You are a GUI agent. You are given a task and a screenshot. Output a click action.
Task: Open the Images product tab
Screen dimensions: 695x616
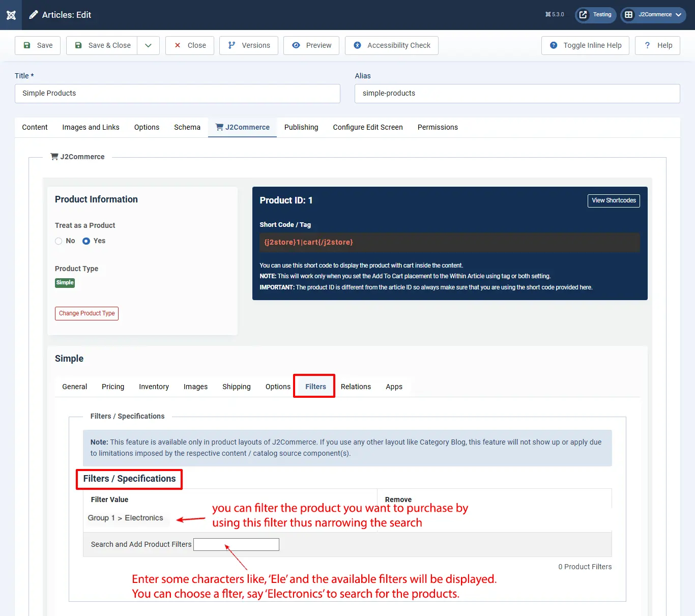[195, 387]
